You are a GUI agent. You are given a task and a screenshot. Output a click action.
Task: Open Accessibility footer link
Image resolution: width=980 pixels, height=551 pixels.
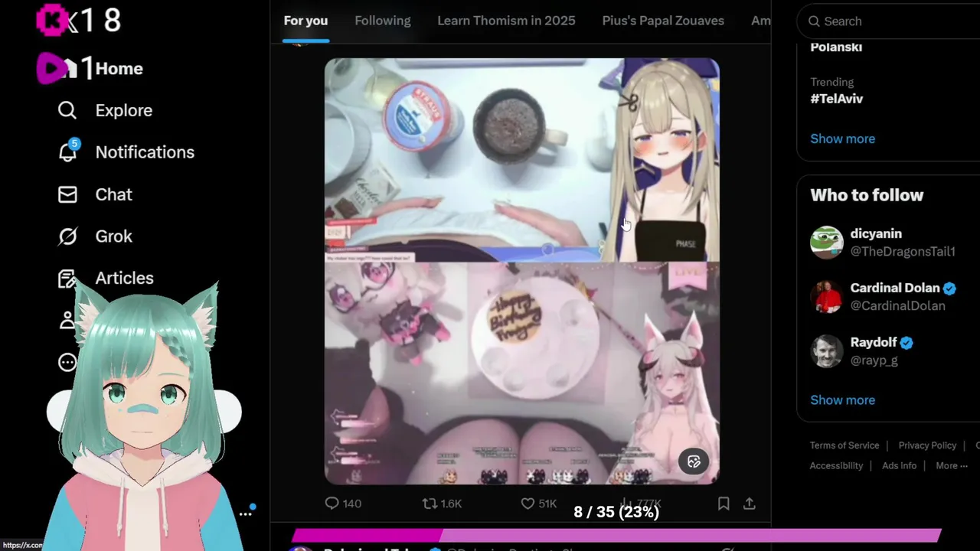(x=836, y=465)
